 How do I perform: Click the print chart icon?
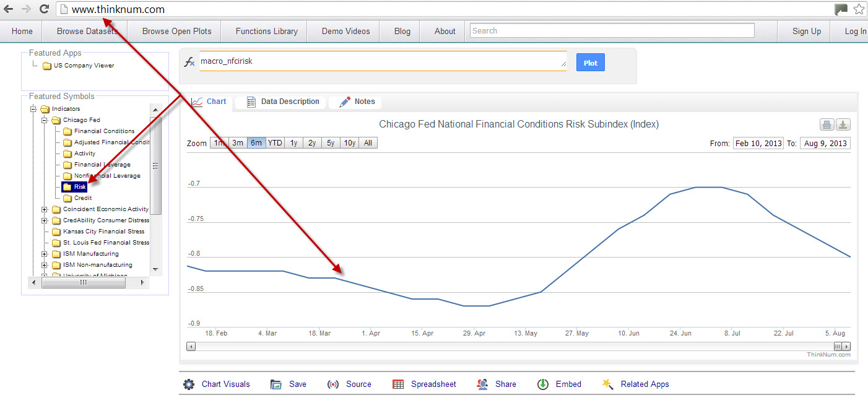click(x=827, y=125)
